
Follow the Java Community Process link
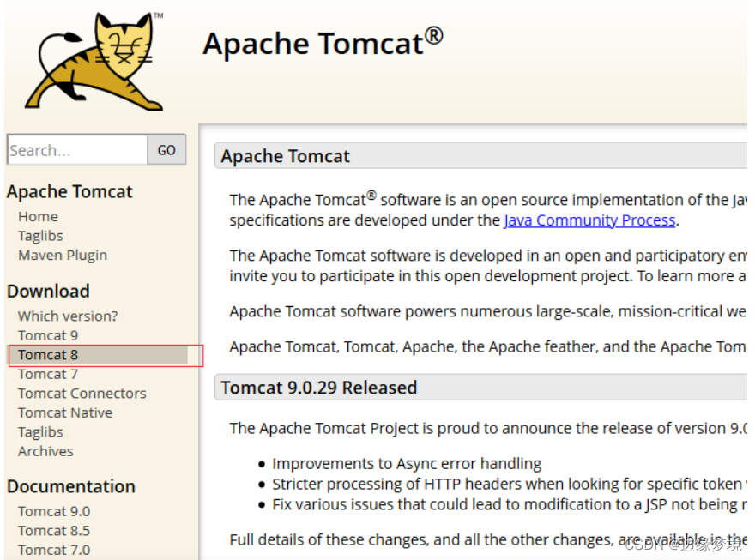click(589, 220)
